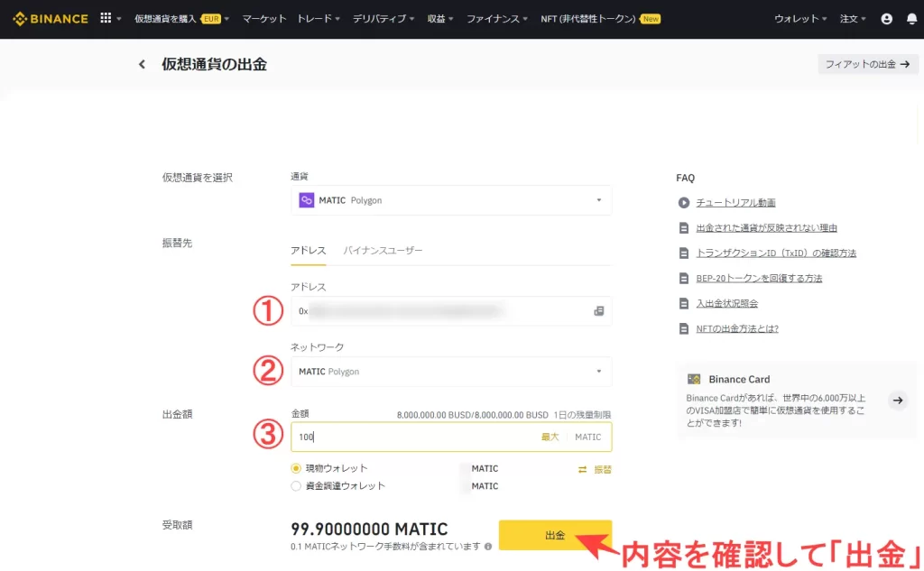Viewport: 924px width, 571px height.
Task: Click the 振替 transfer arrows icon
Action: (x=582, y=470)
